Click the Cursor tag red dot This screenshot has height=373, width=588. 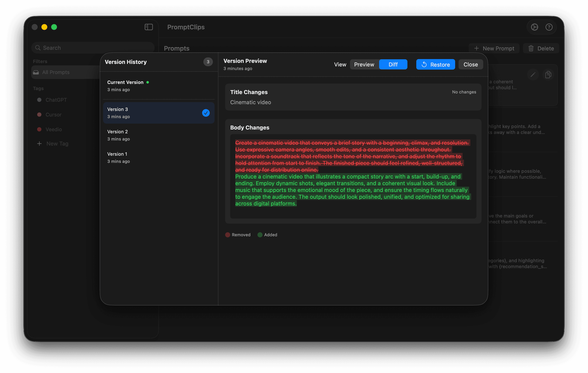pos(39,115)
